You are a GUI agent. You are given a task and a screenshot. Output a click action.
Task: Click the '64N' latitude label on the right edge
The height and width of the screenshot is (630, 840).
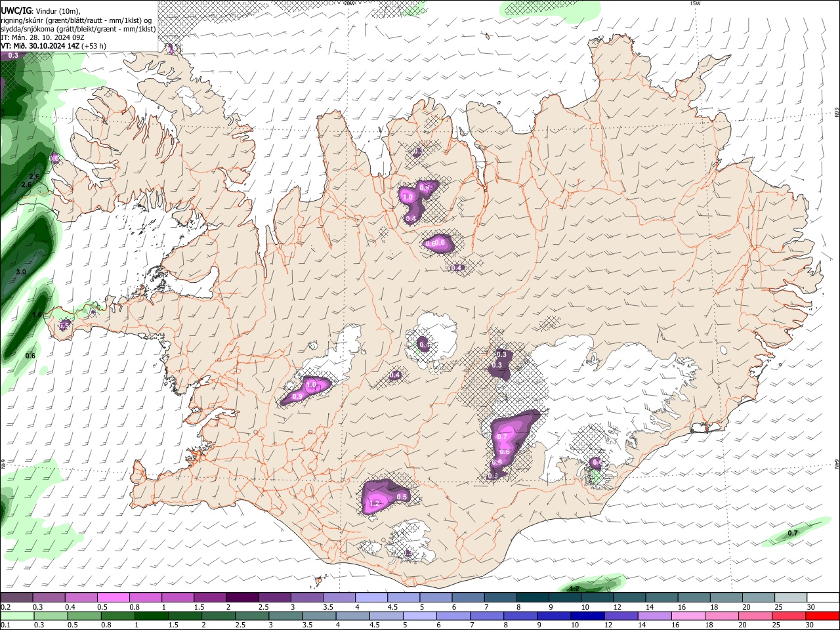tap(837, 463)
